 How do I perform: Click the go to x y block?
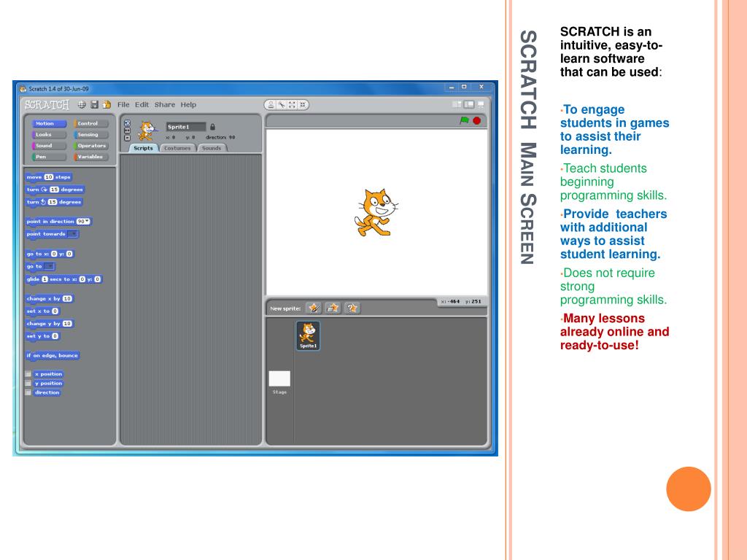(50, 254)
